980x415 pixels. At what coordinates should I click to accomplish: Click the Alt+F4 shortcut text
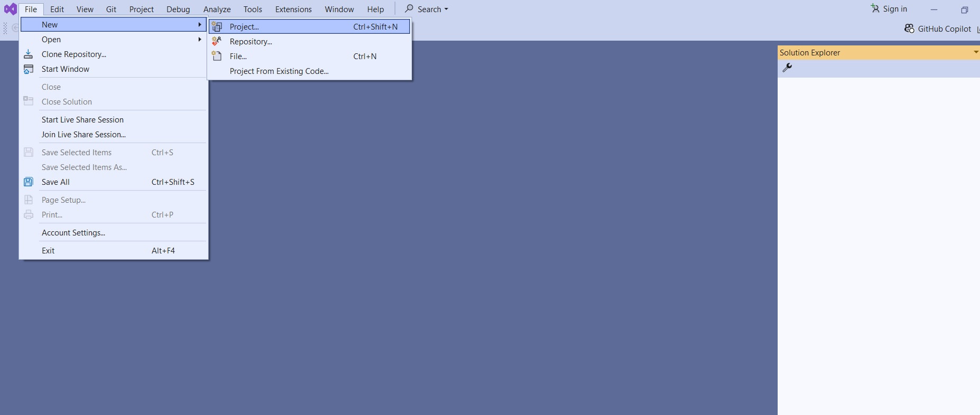point(163,251)
